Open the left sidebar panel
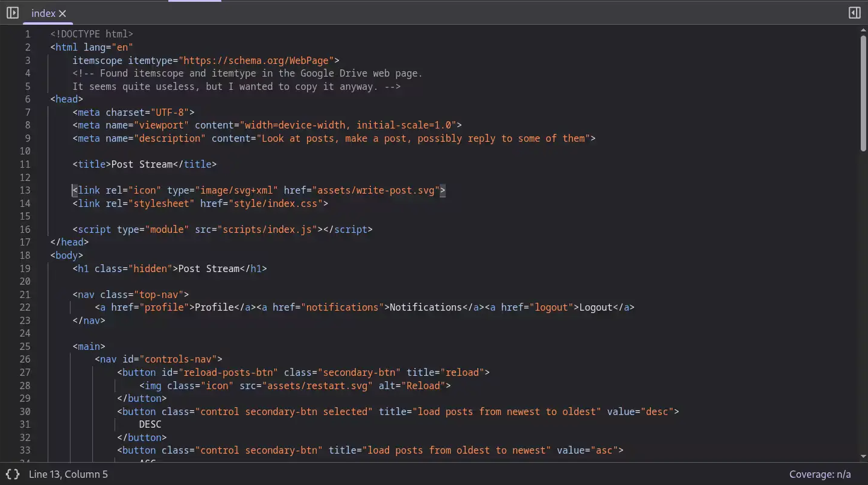The height and width of the screenshot is (485, 868). coord(12,12)
